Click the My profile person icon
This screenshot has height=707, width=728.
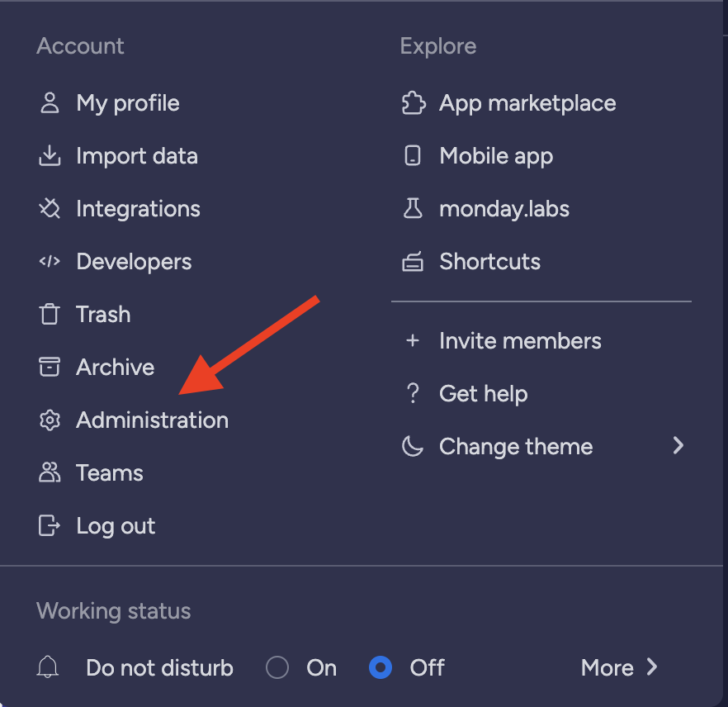click(50, 103)
